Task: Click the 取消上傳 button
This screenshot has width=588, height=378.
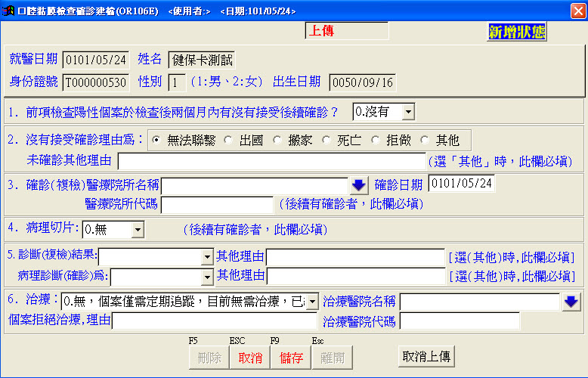Action: pyautogui.click(x=426, y=356)
